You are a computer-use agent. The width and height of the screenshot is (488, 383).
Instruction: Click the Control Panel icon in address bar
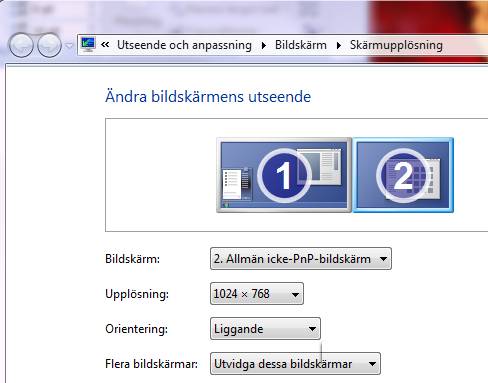[x=88, y=45]
